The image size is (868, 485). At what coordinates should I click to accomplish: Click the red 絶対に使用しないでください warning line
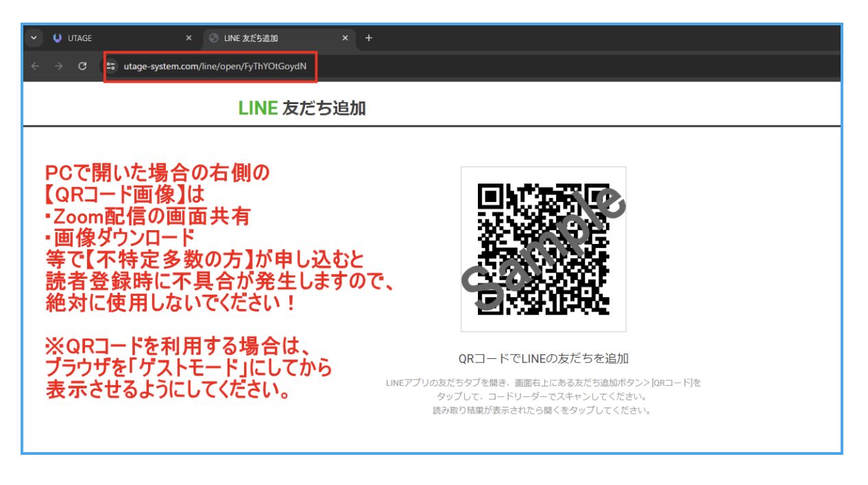pos(171,303)
